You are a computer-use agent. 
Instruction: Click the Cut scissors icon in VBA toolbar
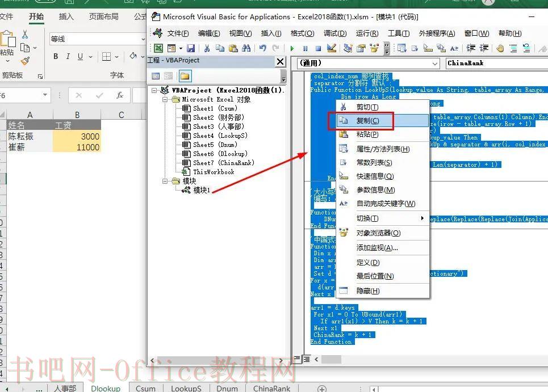pos(207,48)
